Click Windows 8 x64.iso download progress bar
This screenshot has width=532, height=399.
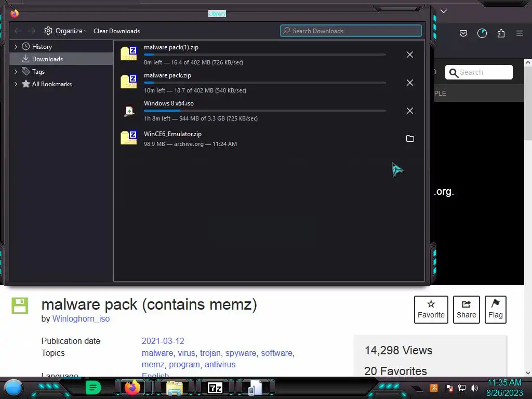click(264, 111)
